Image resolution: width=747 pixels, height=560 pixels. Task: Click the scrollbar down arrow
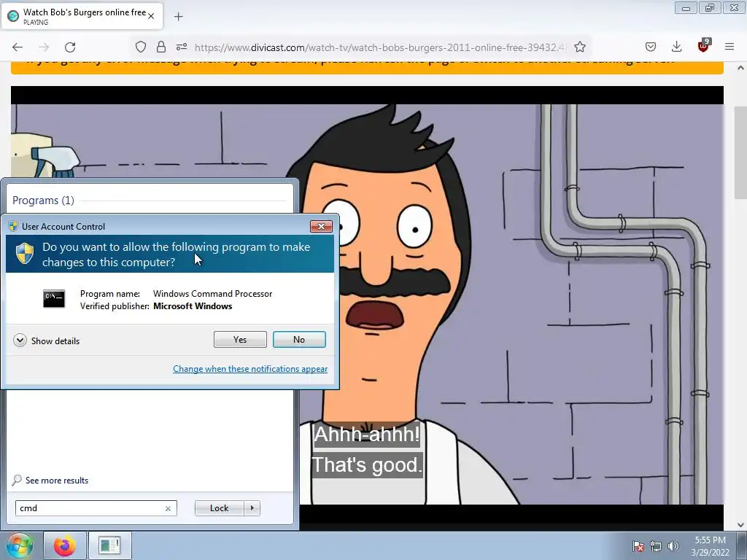point(740,525)
